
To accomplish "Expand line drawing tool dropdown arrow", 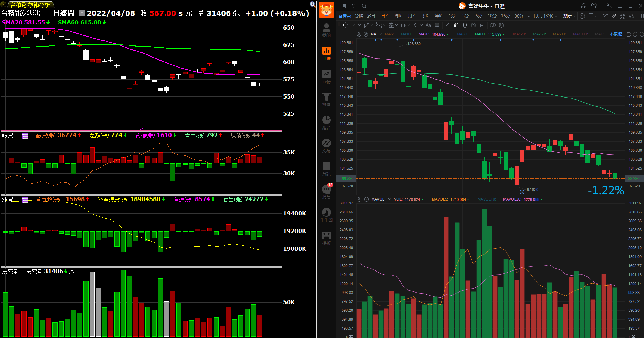I will point(359,25).
